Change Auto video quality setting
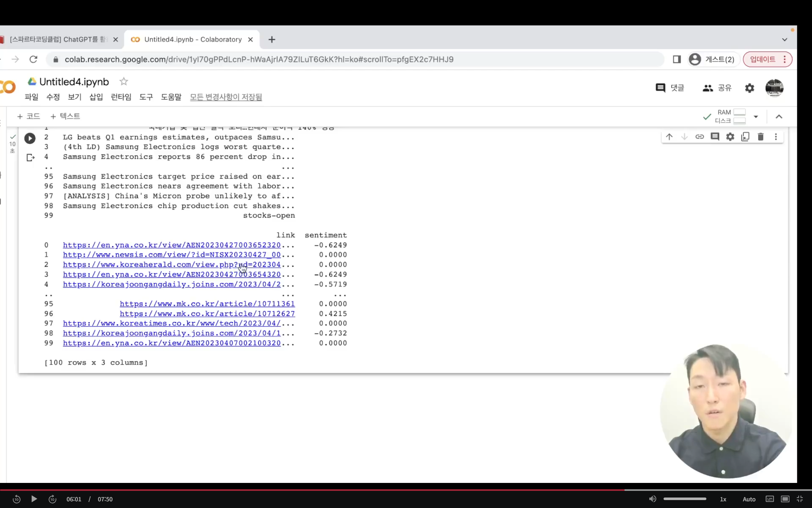 [749, 499]
